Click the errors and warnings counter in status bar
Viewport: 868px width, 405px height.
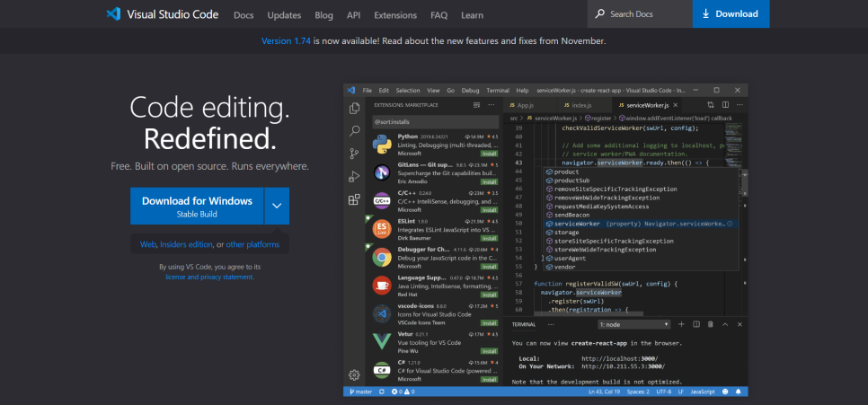coord(403,392)
